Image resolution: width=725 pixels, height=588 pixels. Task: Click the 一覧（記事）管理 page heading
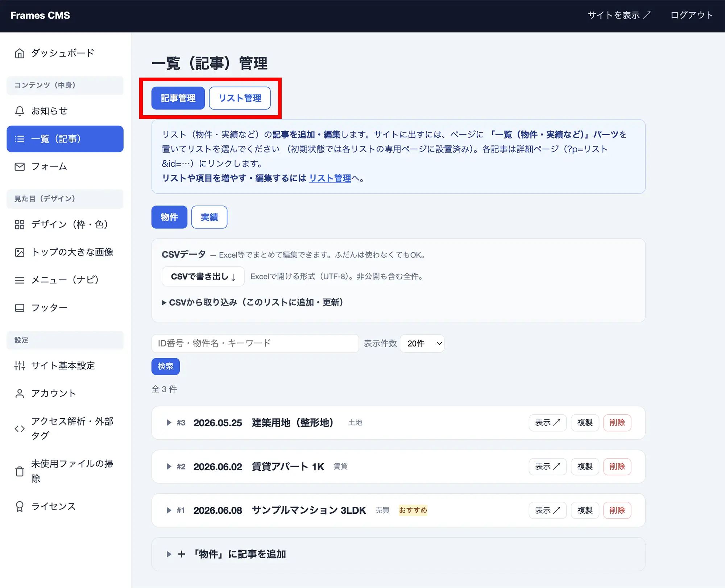point(210,63)
